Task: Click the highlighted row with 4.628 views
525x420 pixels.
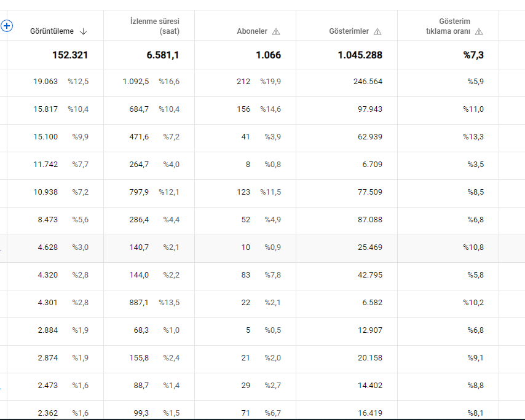Action: [262, 247]
